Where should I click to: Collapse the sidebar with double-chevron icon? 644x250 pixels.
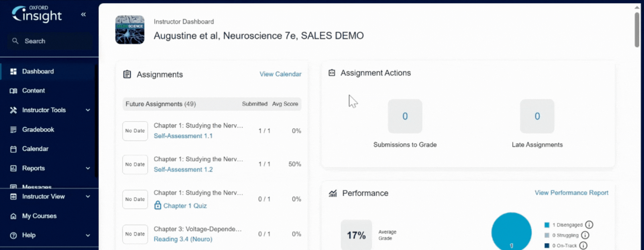(x=83, y=14)
